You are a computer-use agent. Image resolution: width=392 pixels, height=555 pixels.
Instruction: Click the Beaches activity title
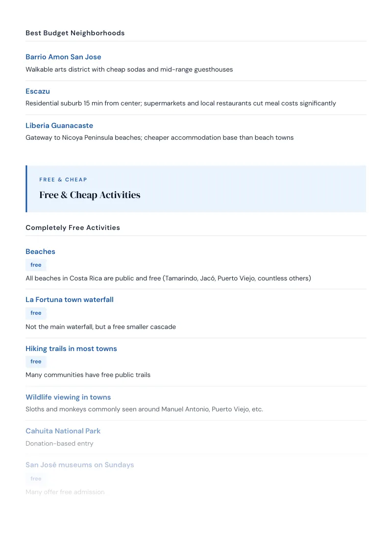pos(40,252)
